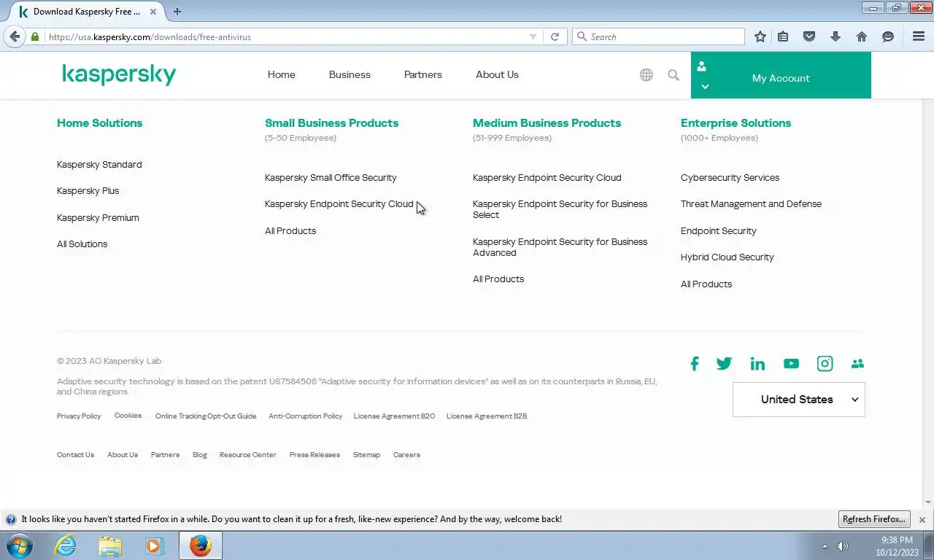Open a new tab with plus button
The image size is (934, 560).
click(177, 12)
